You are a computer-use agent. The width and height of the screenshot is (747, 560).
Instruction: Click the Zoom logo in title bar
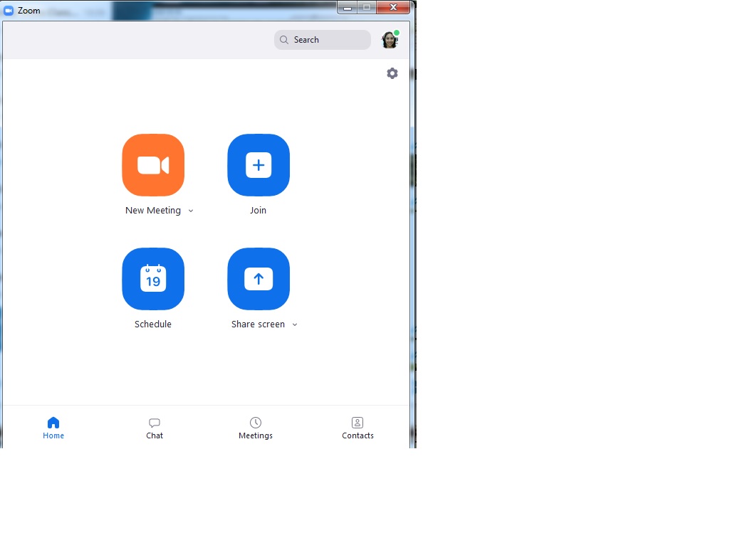point(8,10)
